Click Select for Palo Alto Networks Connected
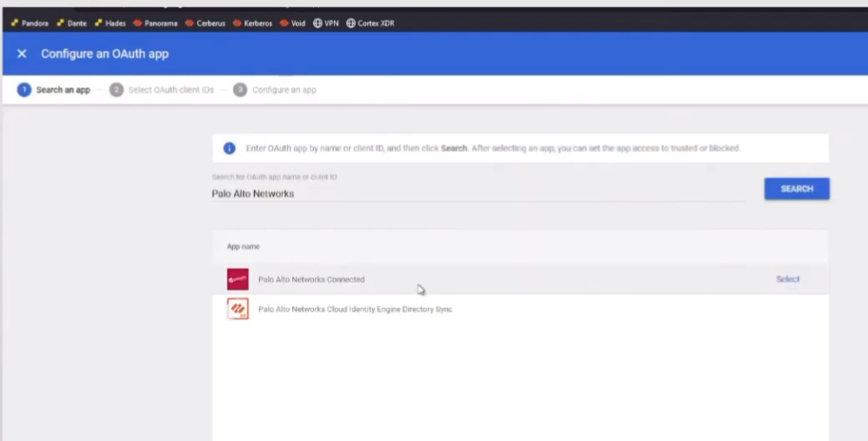868x441 pixels. point(788,279)
